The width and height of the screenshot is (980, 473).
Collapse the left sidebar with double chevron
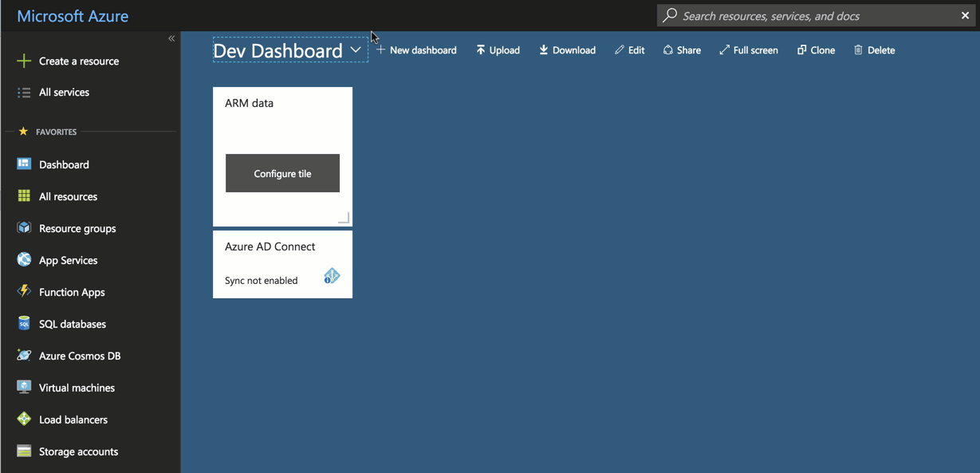point(171,38)
